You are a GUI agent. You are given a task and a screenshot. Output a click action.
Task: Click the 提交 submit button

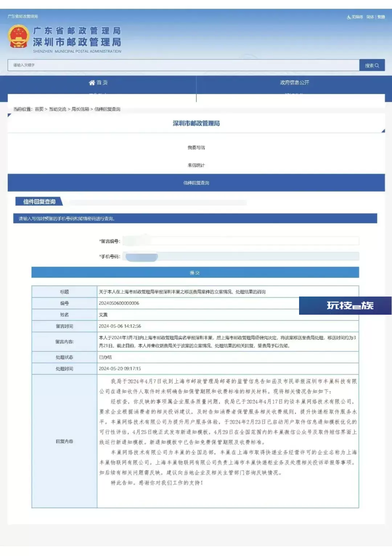click(x=195, y=273)
